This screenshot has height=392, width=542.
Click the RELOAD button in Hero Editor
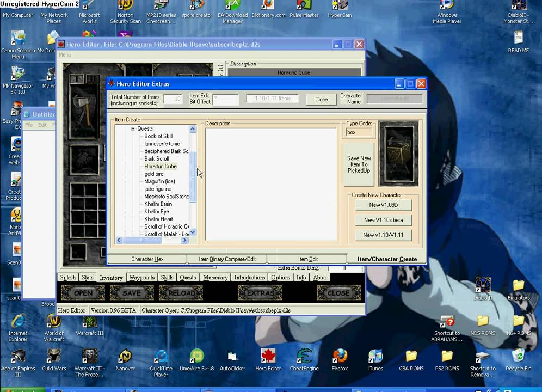(181, 293)
